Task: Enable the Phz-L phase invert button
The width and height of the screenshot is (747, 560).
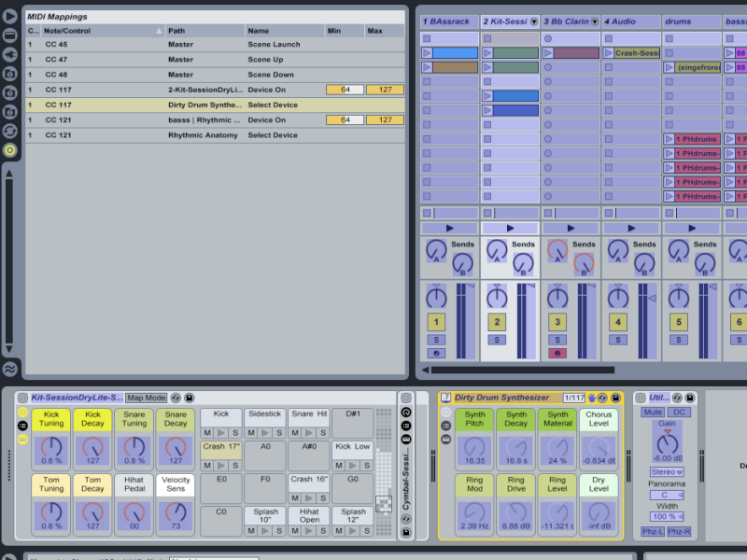Action: pos(653,531)
